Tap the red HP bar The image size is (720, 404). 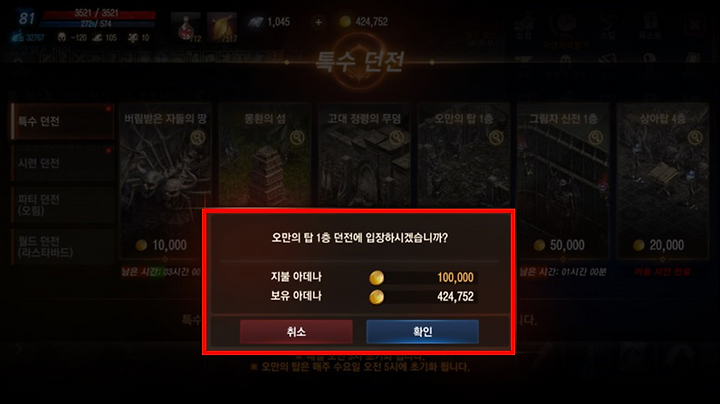tap(99, 13)
